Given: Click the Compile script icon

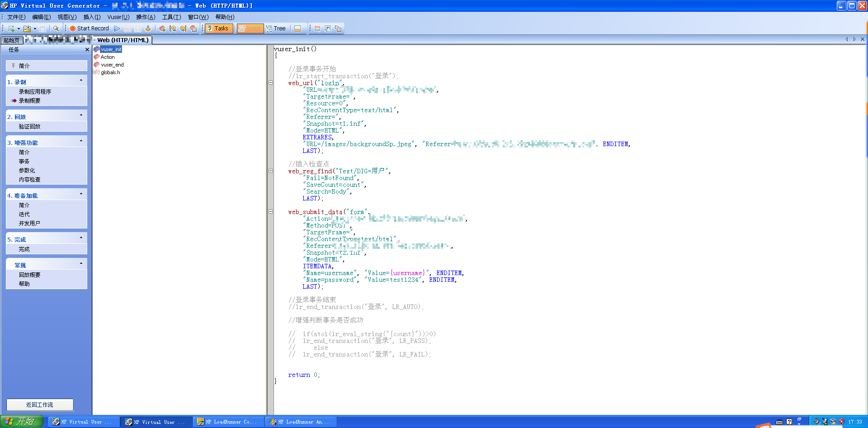Looking at the screenshot, I should pyautogui.click(x=148, y=29).
